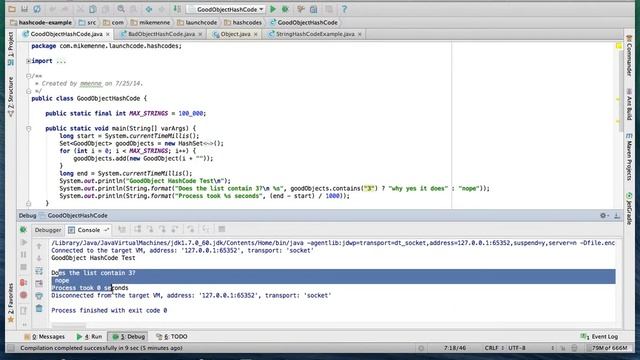Viewport: 640px width, 360px height.
Task: Collapse the class Javadoc comment block
Action: [x=29, y=76]
